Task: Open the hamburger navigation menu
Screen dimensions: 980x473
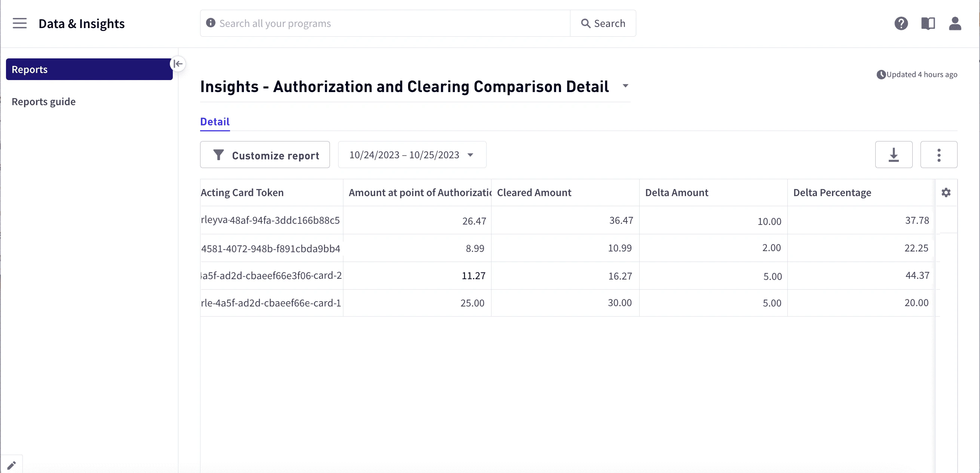Action: click(19, 23)
